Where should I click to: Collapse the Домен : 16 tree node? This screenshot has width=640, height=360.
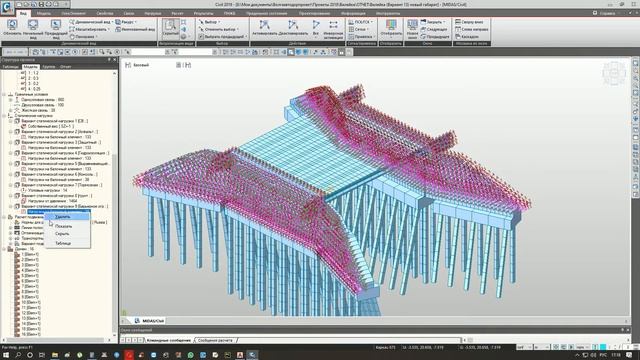[x=4, y=249]
